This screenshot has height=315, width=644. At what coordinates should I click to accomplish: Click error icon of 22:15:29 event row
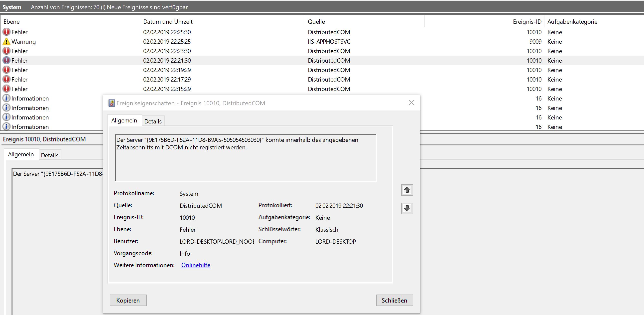tap(6, 89)
